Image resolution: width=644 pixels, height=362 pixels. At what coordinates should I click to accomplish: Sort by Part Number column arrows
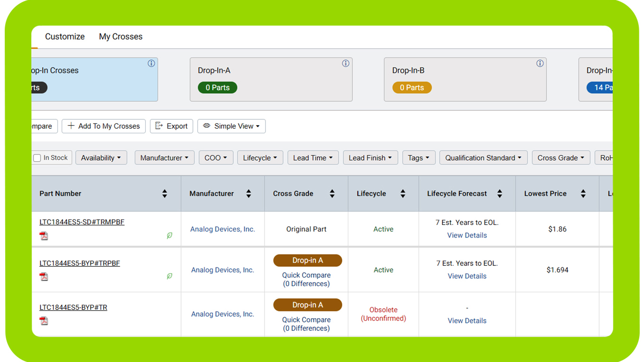point(165,194)
